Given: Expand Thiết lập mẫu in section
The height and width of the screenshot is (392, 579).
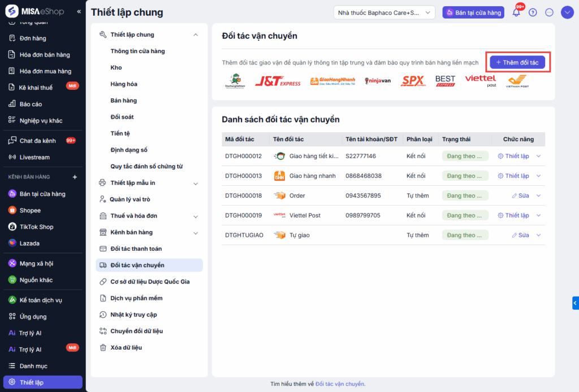Looking at the screenshot, I should [196, 183].
